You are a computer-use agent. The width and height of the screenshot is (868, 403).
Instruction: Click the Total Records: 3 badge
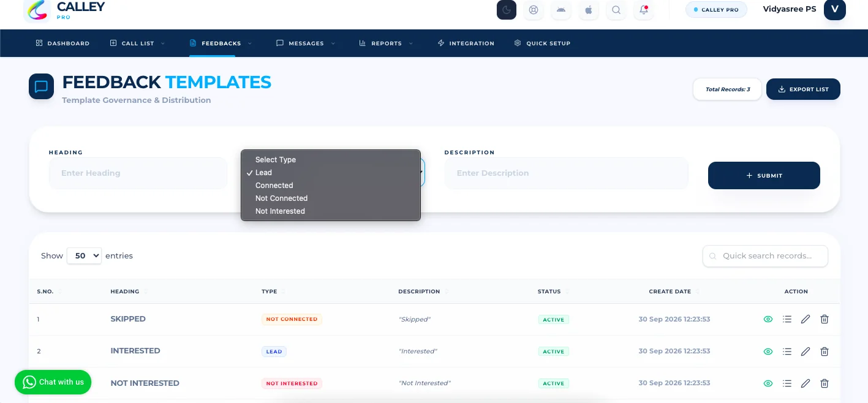[x=727, y=89]
